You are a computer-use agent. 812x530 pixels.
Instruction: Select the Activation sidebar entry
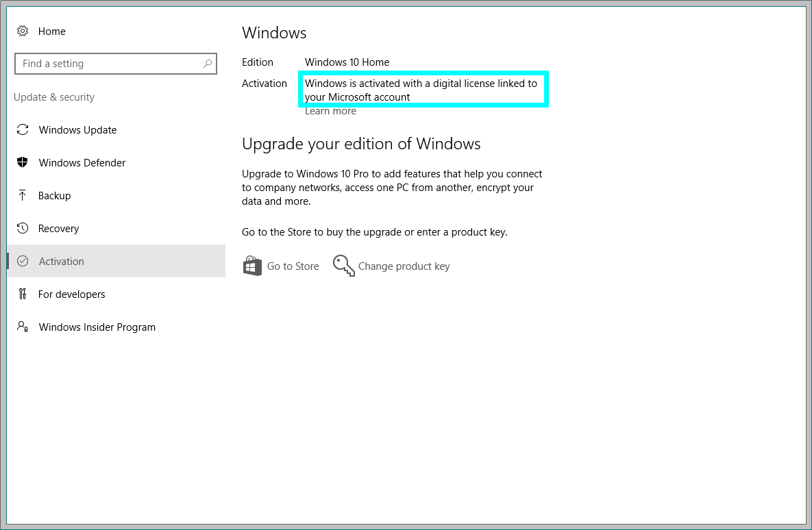click(116, 261)
